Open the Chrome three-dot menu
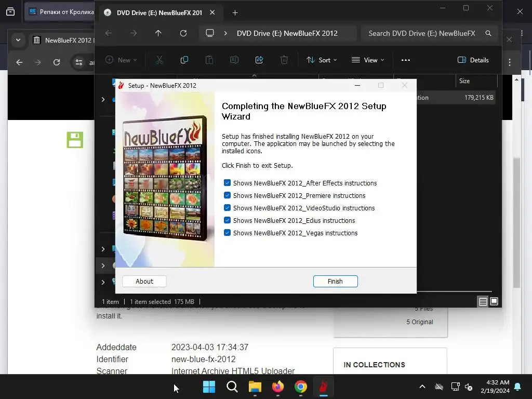 pyautogui.click(x=510, y=62)
